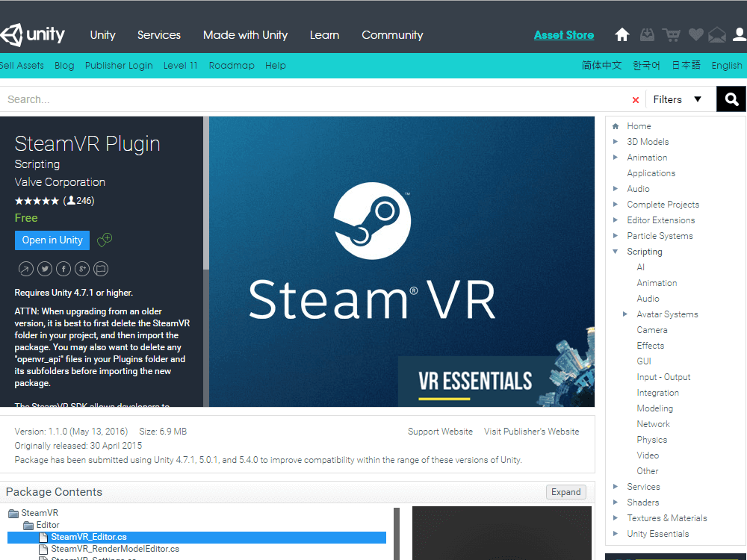Share the plugin on Twitter
747x560 pixels.
pos(45,269)
